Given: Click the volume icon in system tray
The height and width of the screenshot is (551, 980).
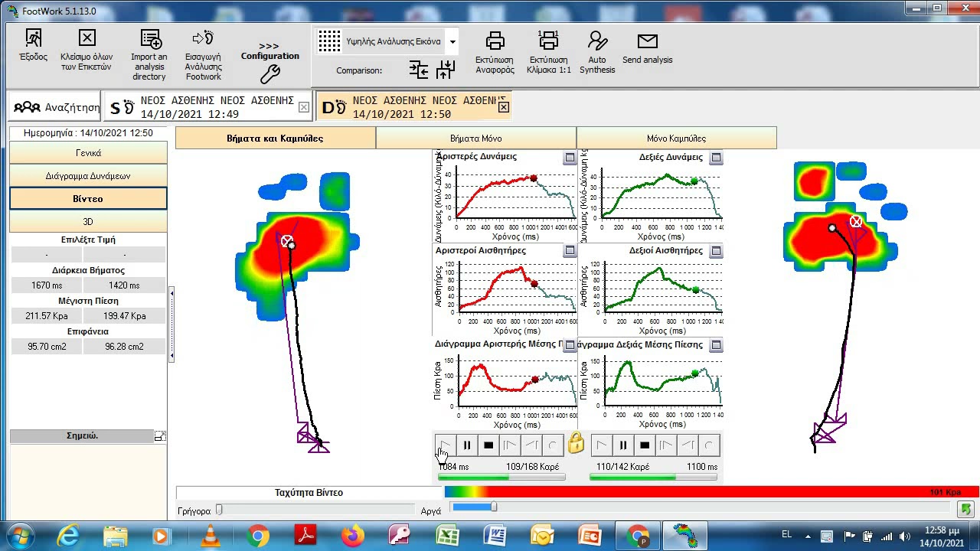Looking at the screenshot, I should pos(904,536).
